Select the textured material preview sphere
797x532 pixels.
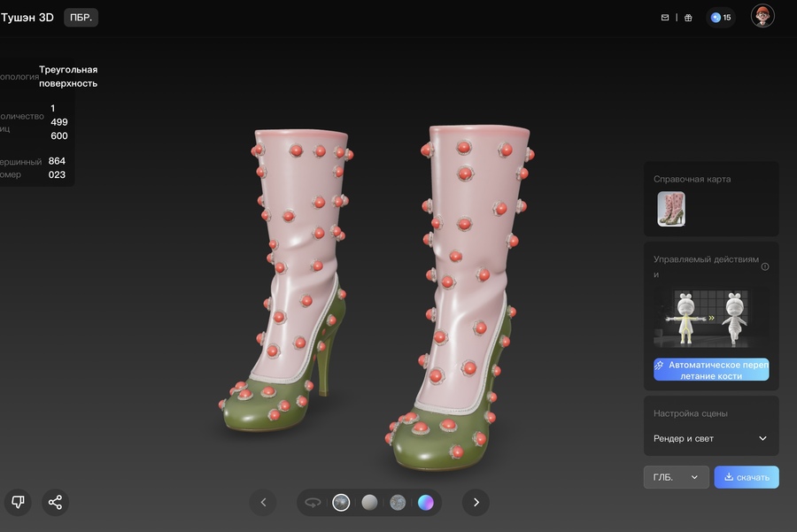pos(341,503)
